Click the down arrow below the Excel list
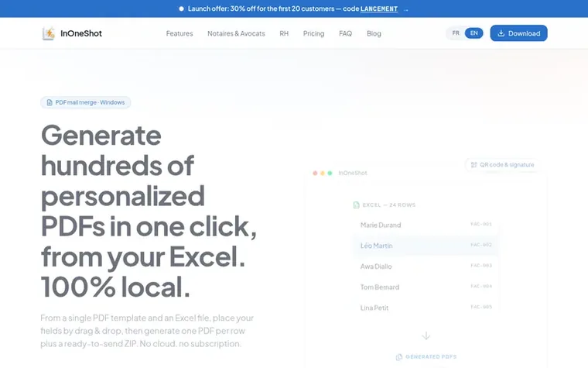The width and height of the screenshot is (588, 368). click(x=426, y=335)
